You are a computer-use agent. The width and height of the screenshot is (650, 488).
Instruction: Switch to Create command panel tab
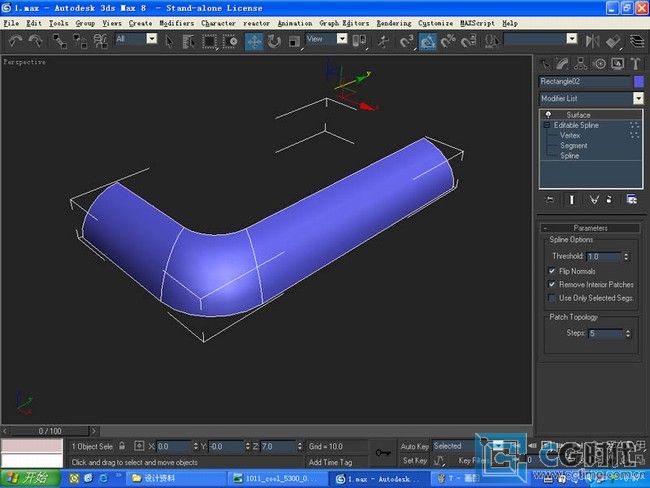(544, 63)
